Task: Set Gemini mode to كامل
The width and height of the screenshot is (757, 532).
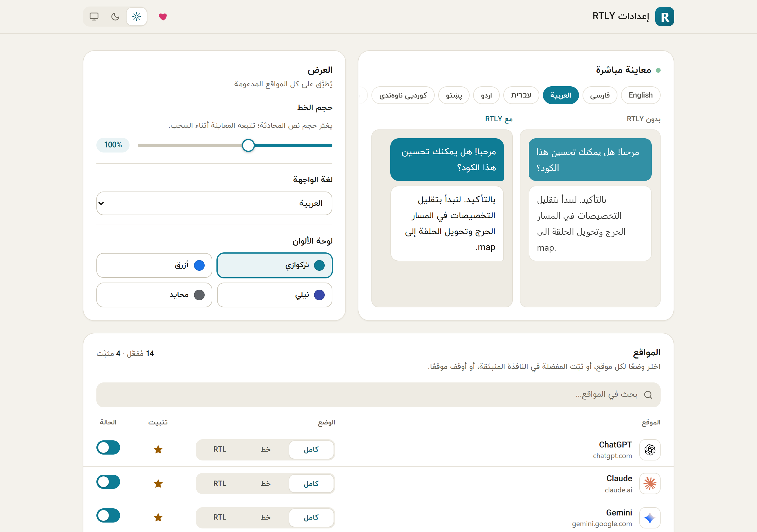Action: pos(311,518)
